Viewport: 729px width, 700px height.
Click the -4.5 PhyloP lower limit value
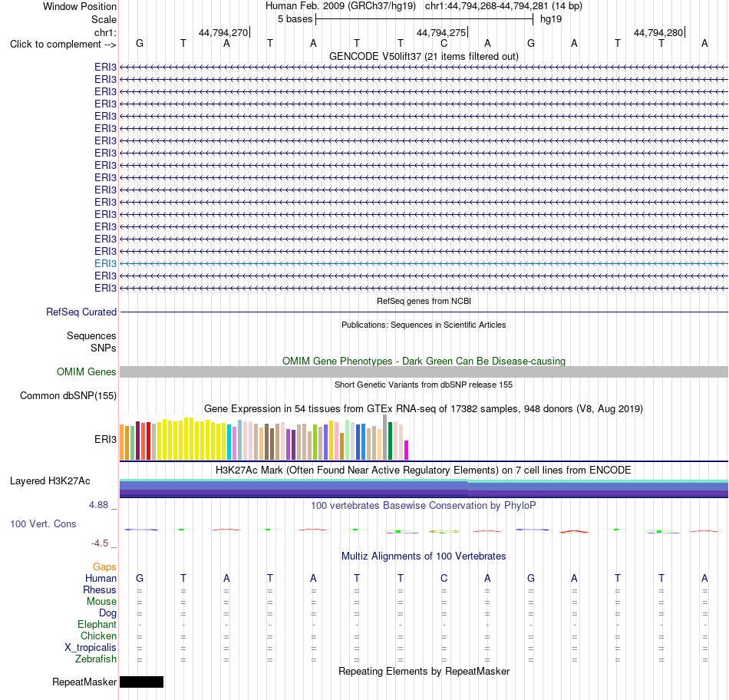click(x=100, y=543)
